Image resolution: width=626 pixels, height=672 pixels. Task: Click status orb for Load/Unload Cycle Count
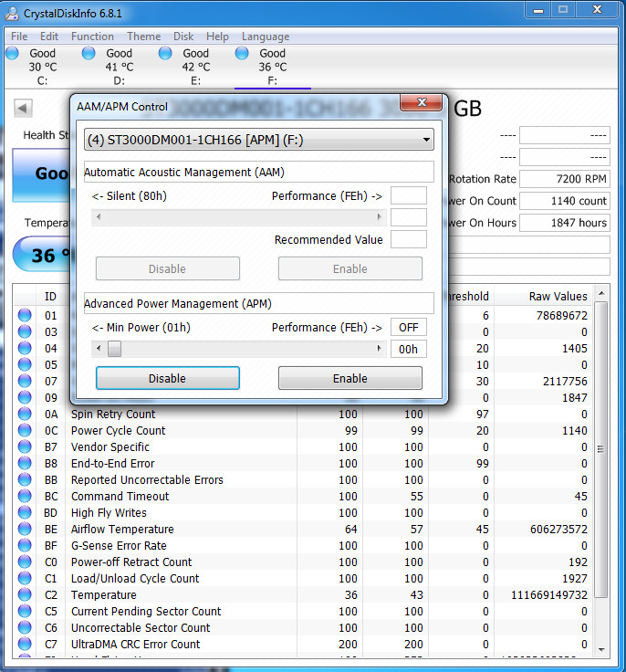coord(25,578)
